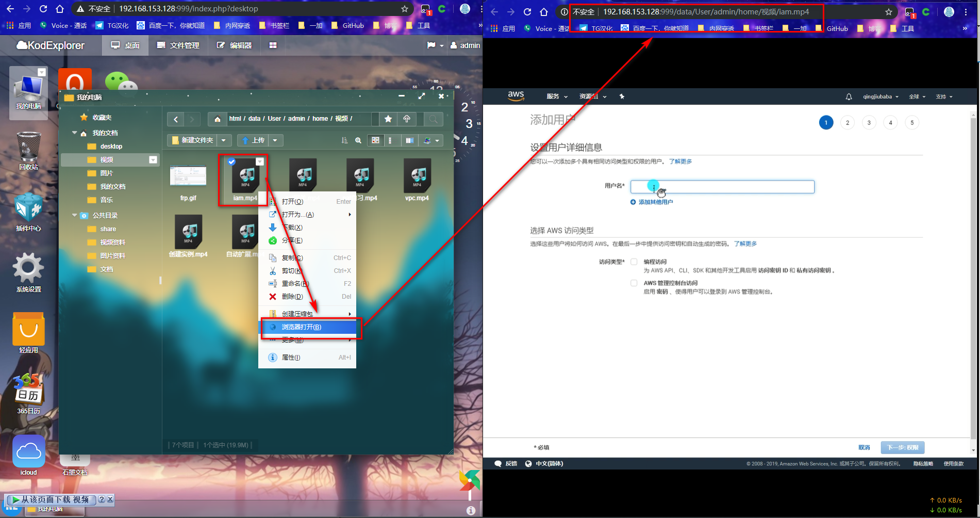The height and width of the screenshot is (518, 980).
Task: Click the KodExplorer flag icon
Action: click(x=431, y=45)
